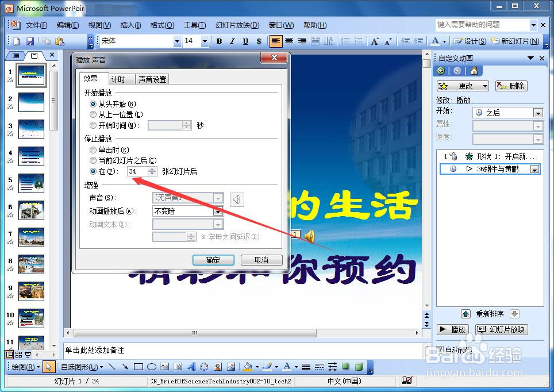Toggle Italic formatting

click(x=232, y=41)
